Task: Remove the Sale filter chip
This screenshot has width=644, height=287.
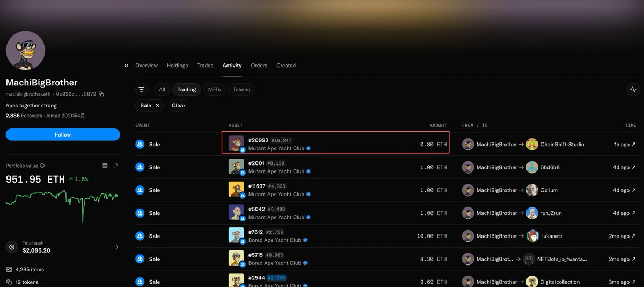Action: pyautogui.click(x=157, y=106)
